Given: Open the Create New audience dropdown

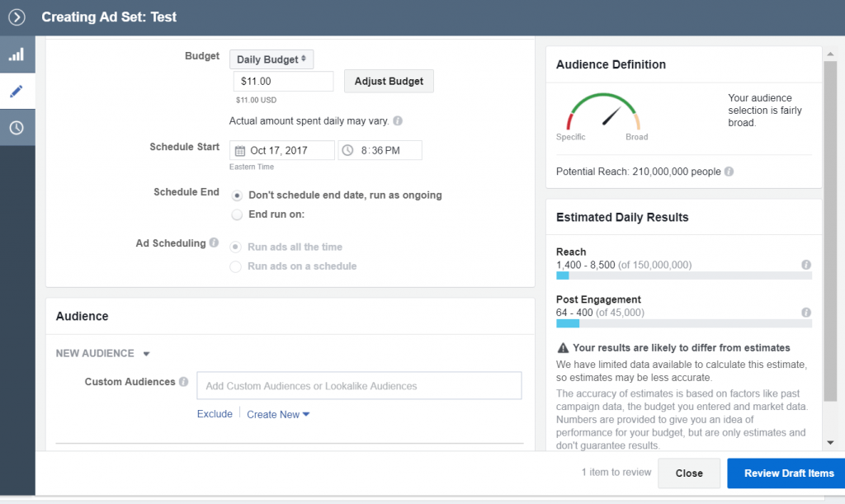Looking at the screenshot, I should [x=279, y=414].
